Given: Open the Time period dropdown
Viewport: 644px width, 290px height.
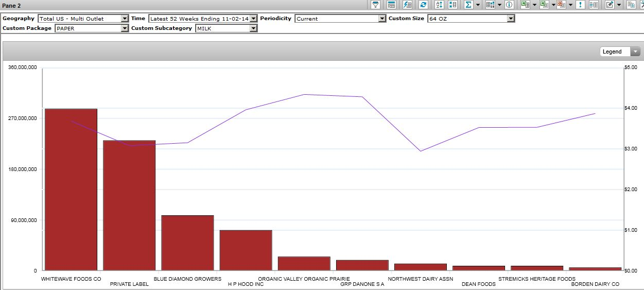Looking at the screenshot, I should 253,19.
